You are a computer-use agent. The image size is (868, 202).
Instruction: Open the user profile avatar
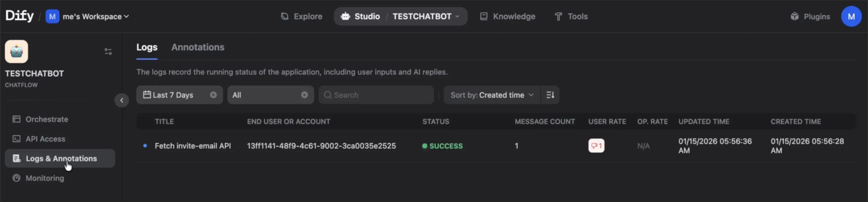(851, 16)
